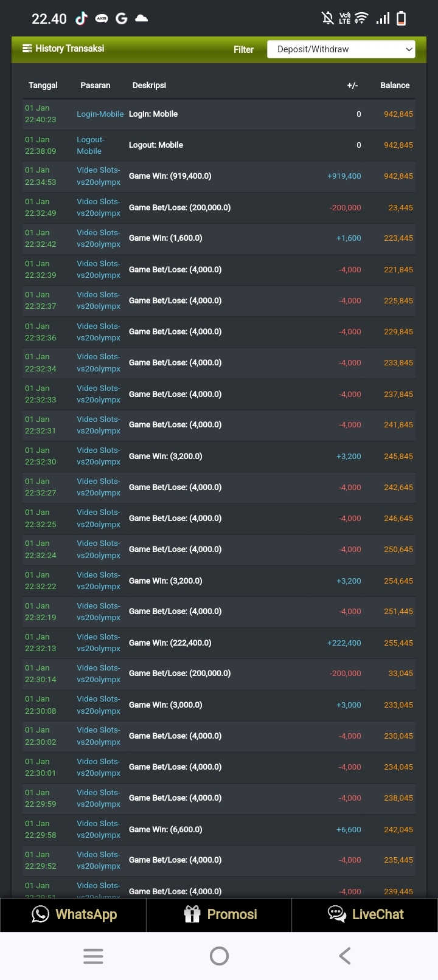The height and width of the screenshot is (980, 438).
Task: Open the LiveChat tab
Action: click(x=377, y=914)
